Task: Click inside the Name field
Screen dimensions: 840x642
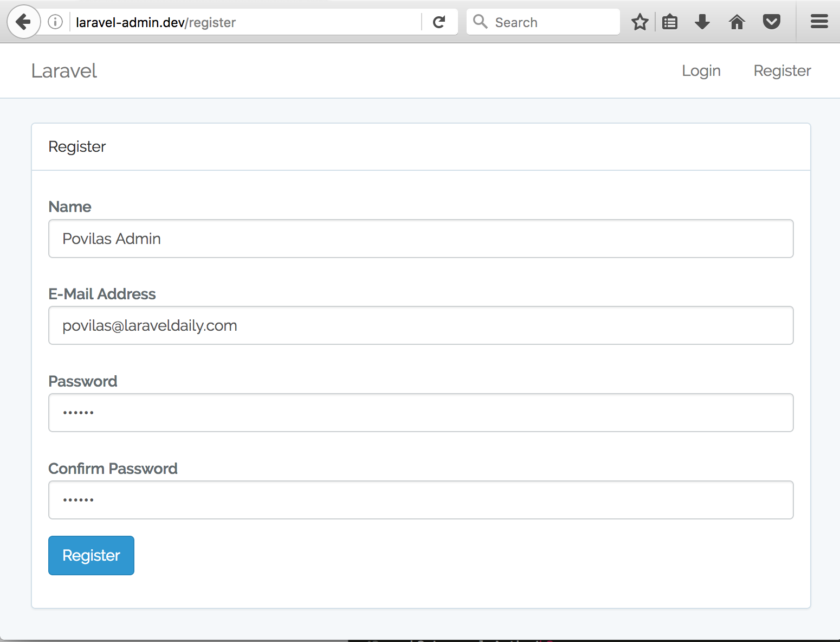Action: click(x=420, y=239)
